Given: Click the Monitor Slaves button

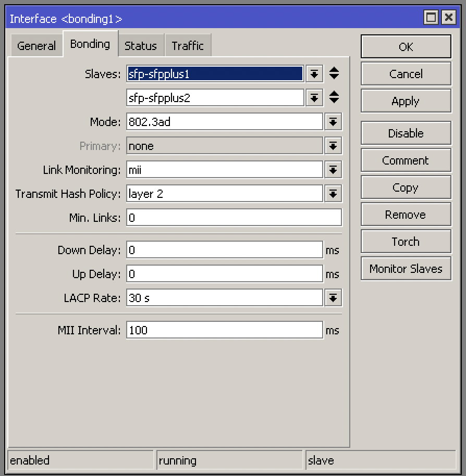Looking at the screenshot, I should click(406, 269).
